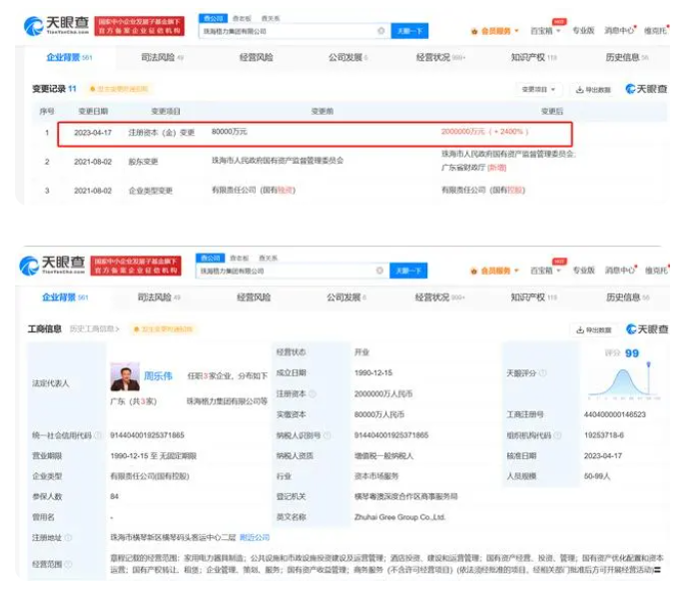Select 查关系 search mode above 变更记录

click(x=270, y=18)
